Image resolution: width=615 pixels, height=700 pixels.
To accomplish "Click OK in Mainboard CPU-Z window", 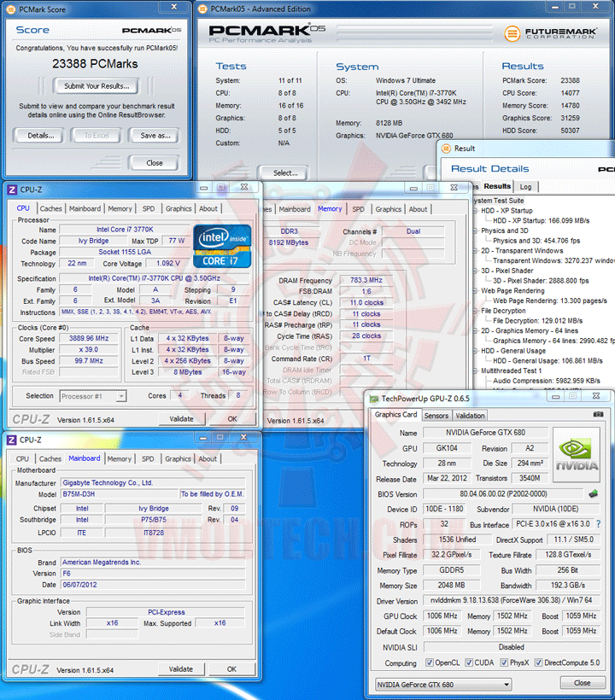I will (x=231, y=668).
